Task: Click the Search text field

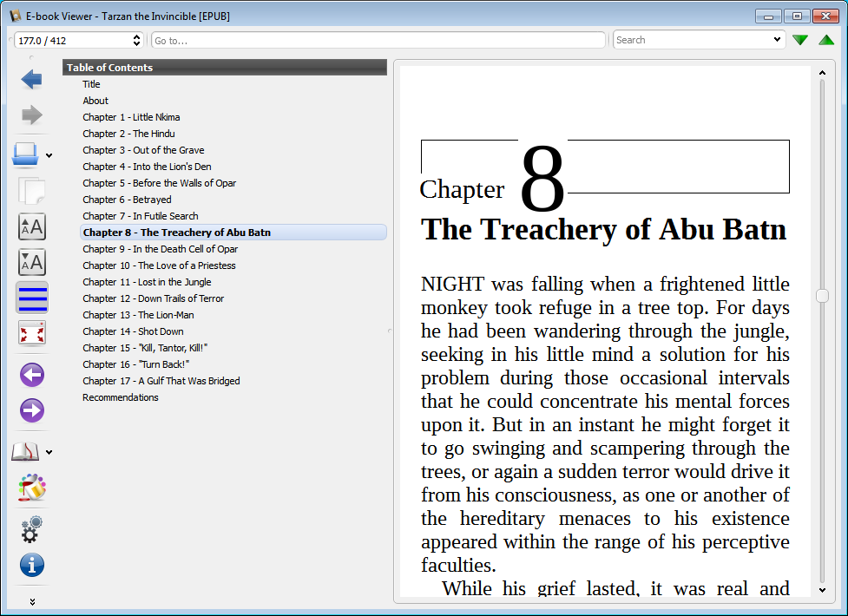Action: tap(693, 40)
